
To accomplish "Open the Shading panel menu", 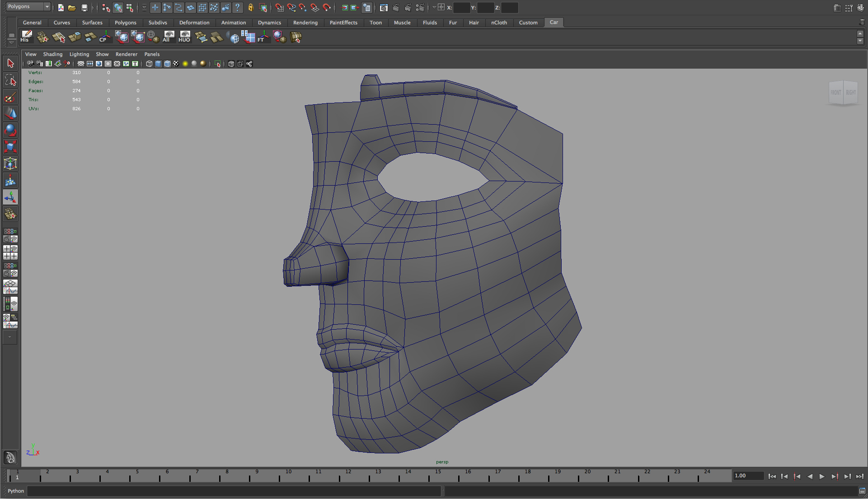I will (x=52, y=54).
